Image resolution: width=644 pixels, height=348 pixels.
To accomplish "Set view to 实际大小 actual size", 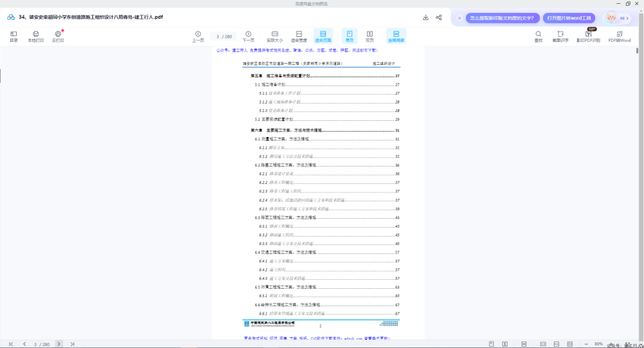I will pyautogui.click(x=275, y=36).
